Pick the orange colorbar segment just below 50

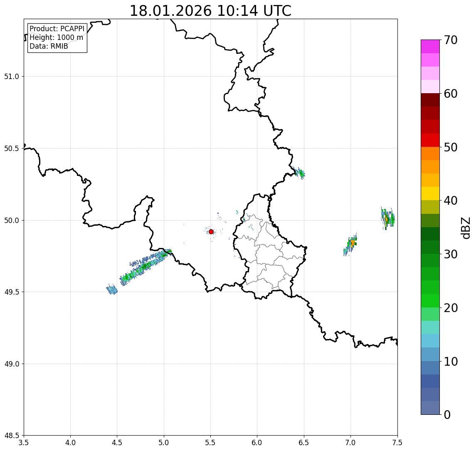(x=430, y=154)
